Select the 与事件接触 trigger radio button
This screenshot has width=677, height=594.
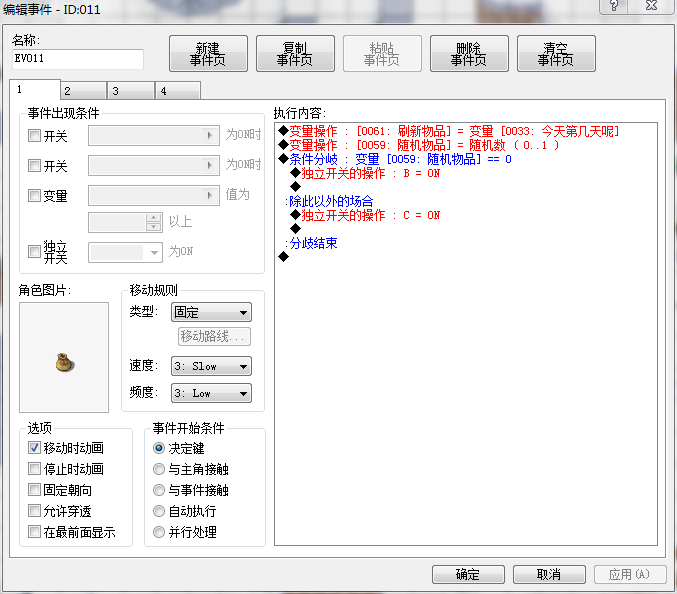(x=159, y=490)
